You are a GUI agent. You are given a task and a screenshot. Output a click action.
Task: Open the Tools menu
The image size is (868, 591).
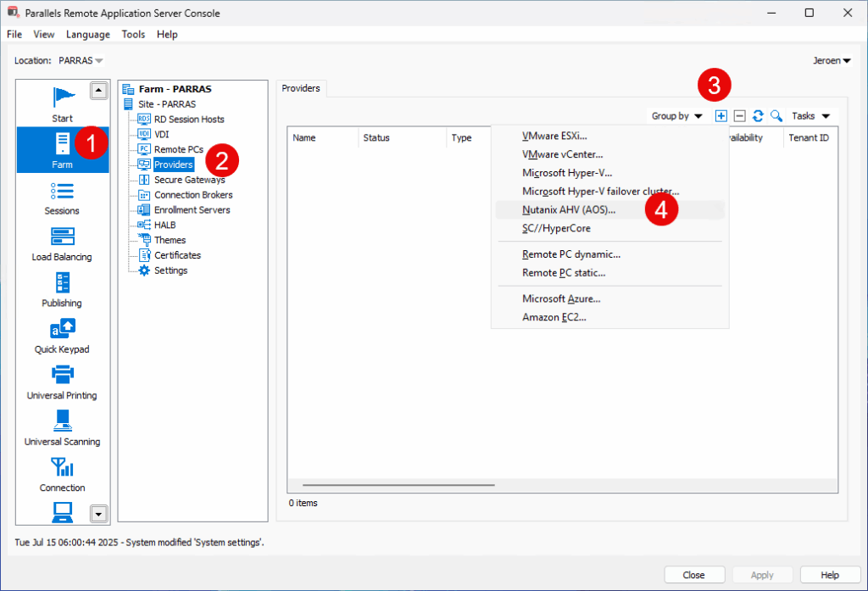[133, 35]
